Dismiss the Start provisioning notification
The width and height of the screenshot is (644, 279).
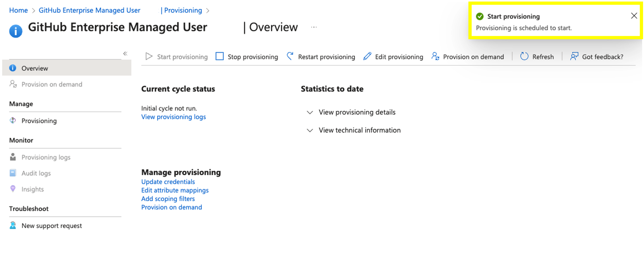[x=634, y=16]
